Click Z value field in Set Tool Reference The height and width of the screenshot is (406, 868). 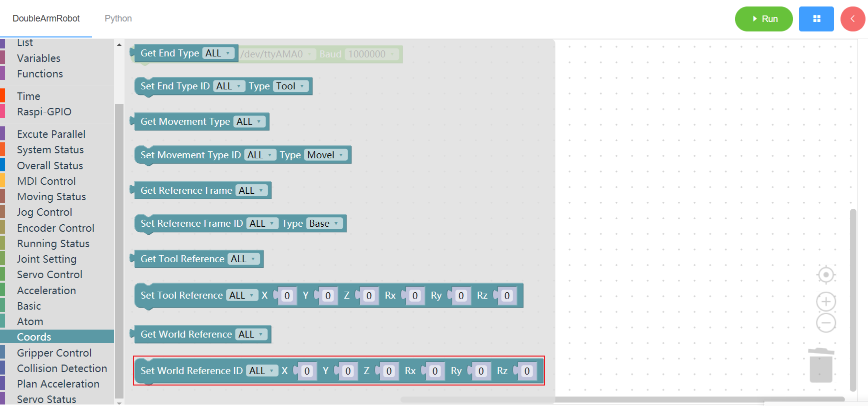point(369,296)
